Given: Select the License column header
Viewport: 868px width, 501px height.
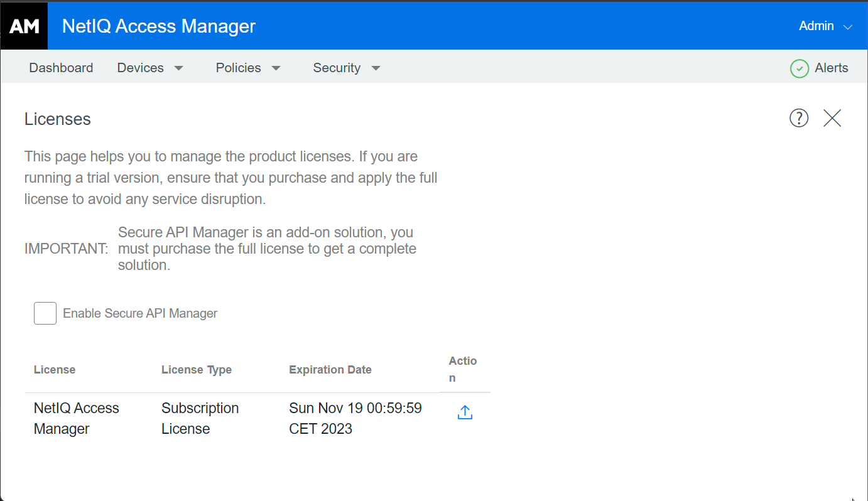Looking at the screenshot, I should click(55, 369).
